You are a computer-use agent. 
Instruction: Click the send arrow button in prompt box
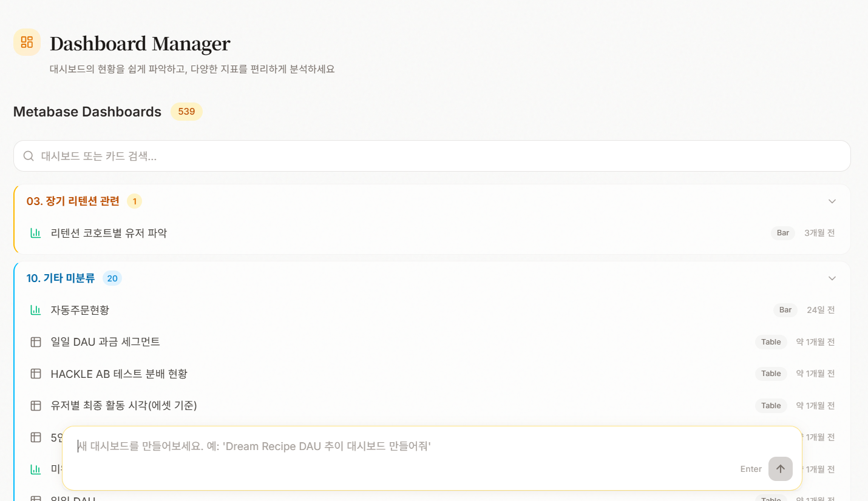tap(781, 469)
